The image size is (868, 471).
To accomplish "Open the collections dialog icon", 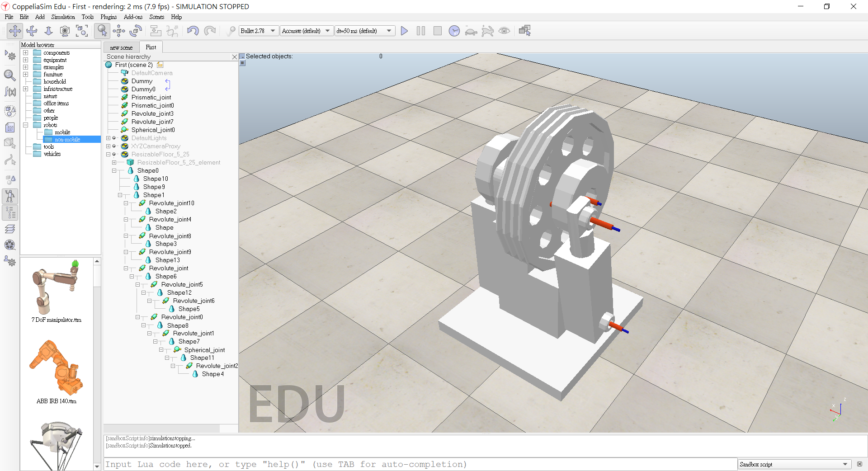I will (x=10, y=111).
